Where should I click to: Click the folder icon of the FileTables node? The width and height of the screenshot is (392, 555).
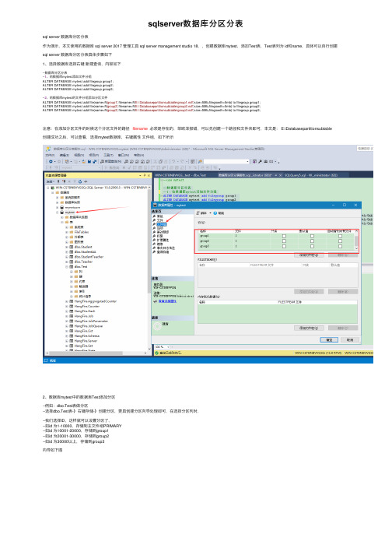click(71, 232)
